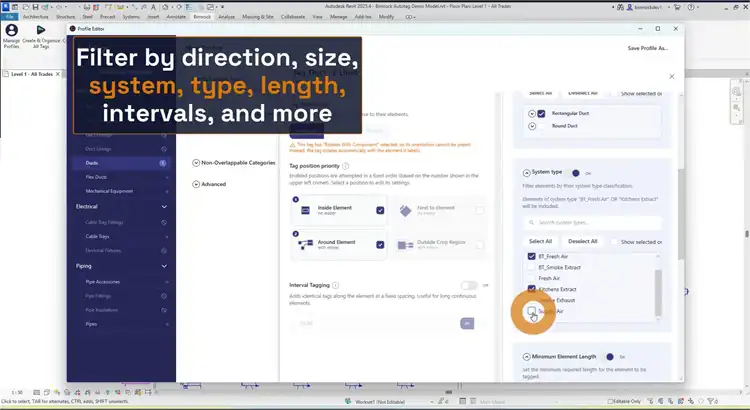
Task: Select the Mechanical Equipment category in the sidebar
Action: [x=121, y=191]
